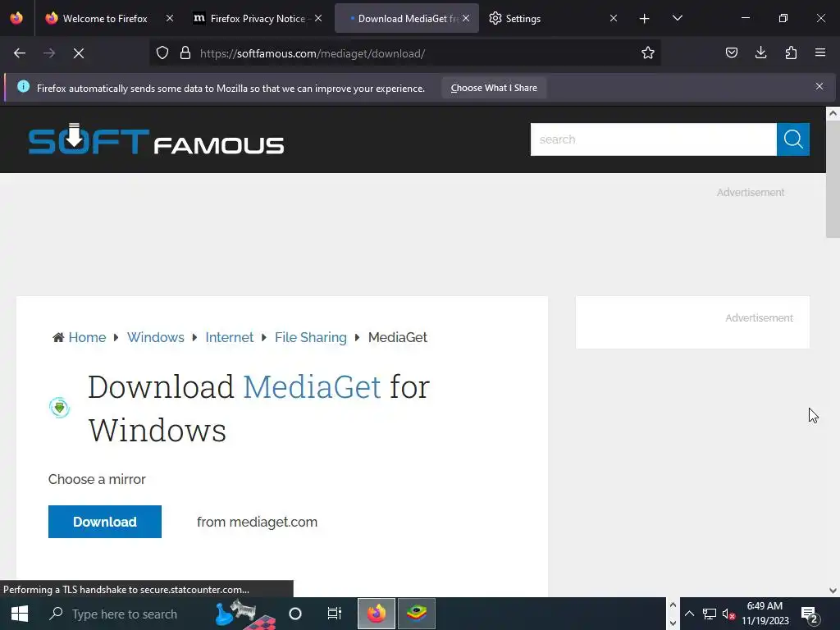Image resolution: width=840 pixels, height=630 pixels.
Task: Close the Settings tab
Action: 614,18
